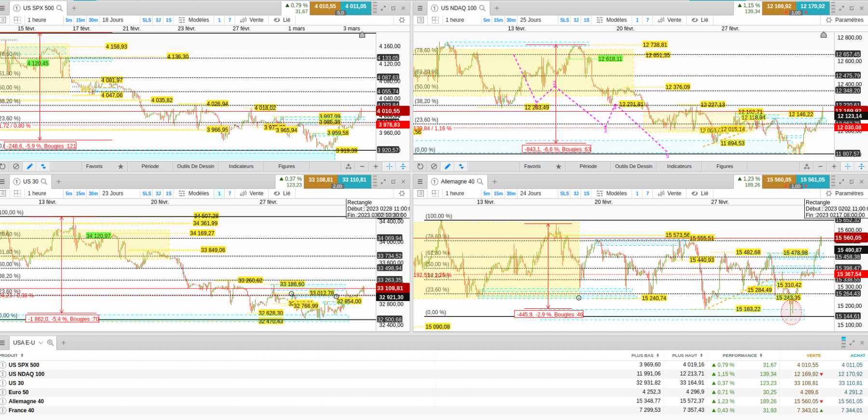Open the 23 Jours range selector on US 30

pos(112,193)
